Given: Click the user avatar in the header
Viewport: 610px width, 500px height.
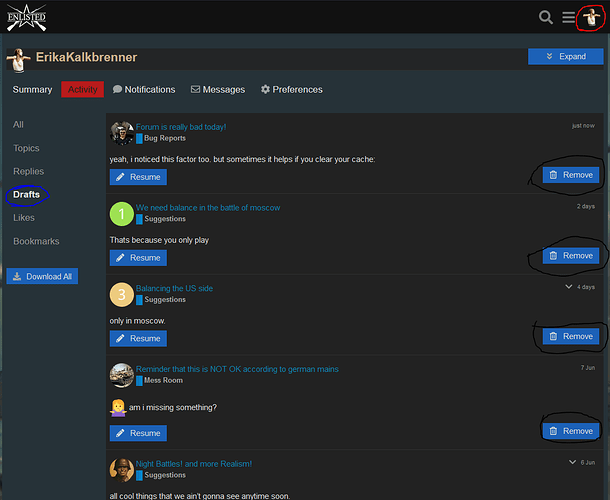Looking at the screenshot, I should click(x=591, y=17).
